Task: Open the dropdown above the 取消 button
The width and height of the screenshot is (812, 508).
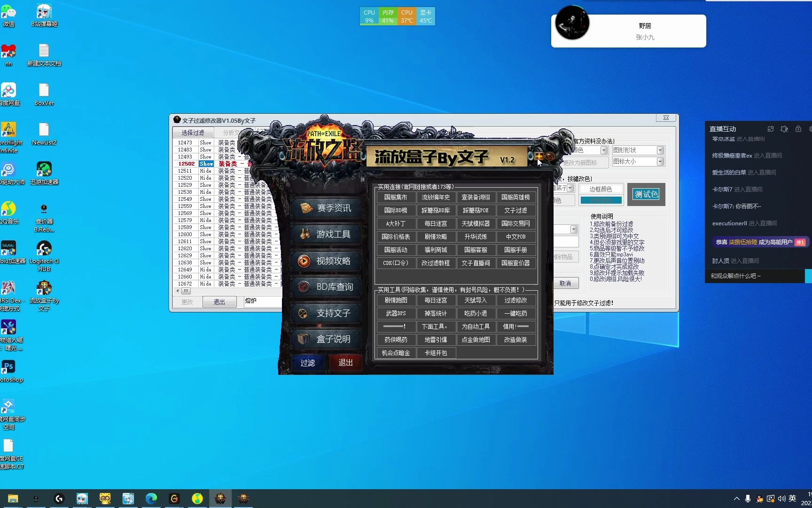Action: click(574, 229)
